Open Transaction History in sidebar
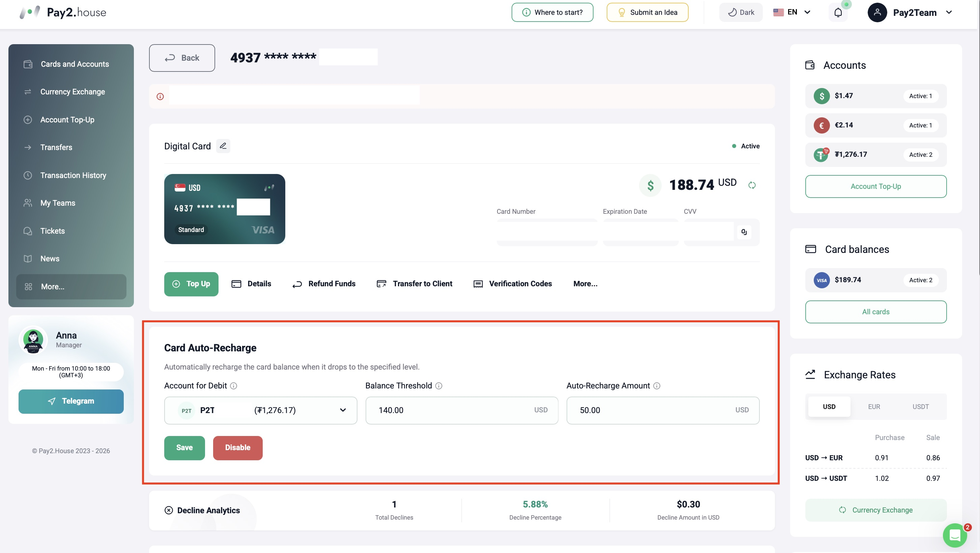 (71, 175)
